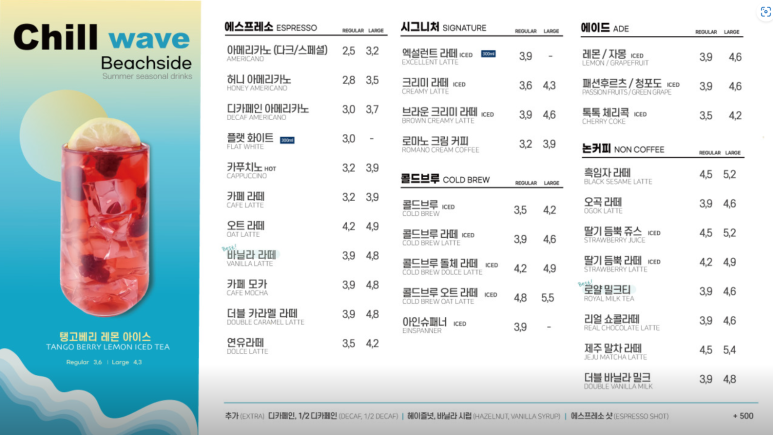This screenshot has height=435, width=773.
Task: Click the EINSPANNER menu item
Action: tap(434, 326)
